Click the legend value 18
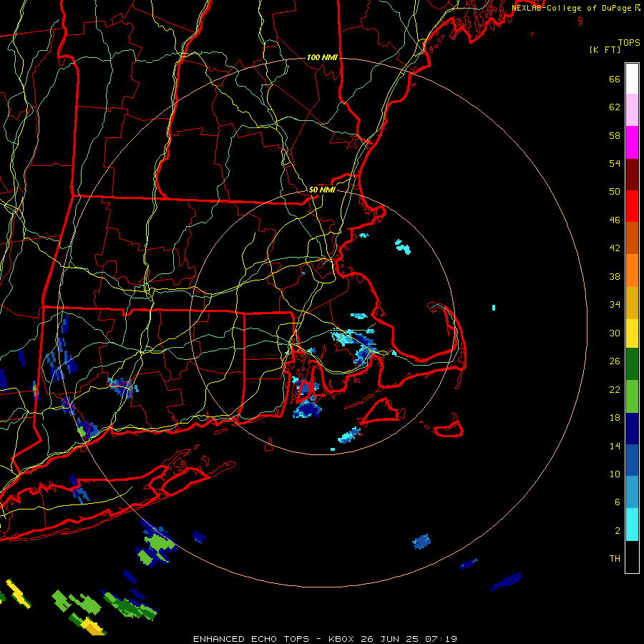644x644 pixels. tap(615, 418)
